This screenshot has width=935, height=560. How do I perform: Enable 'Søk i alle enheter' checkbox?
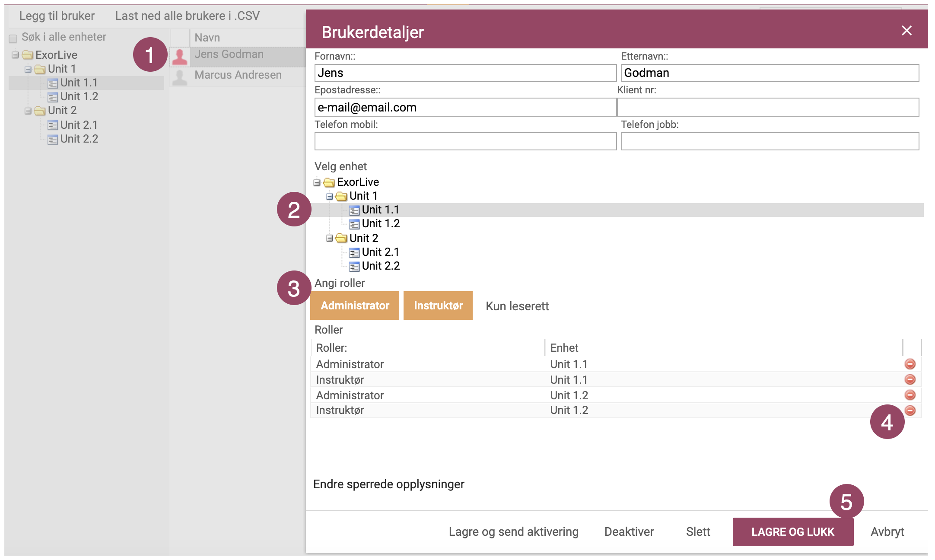click(x=13, y=38)
